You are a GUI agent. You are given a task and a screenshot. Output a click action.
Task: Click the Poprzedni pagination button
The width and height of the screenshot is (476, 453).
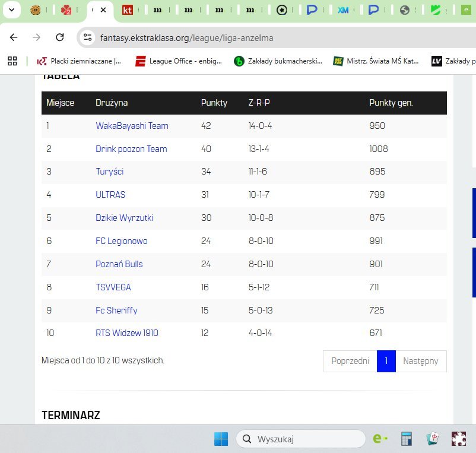click(350, 361)
